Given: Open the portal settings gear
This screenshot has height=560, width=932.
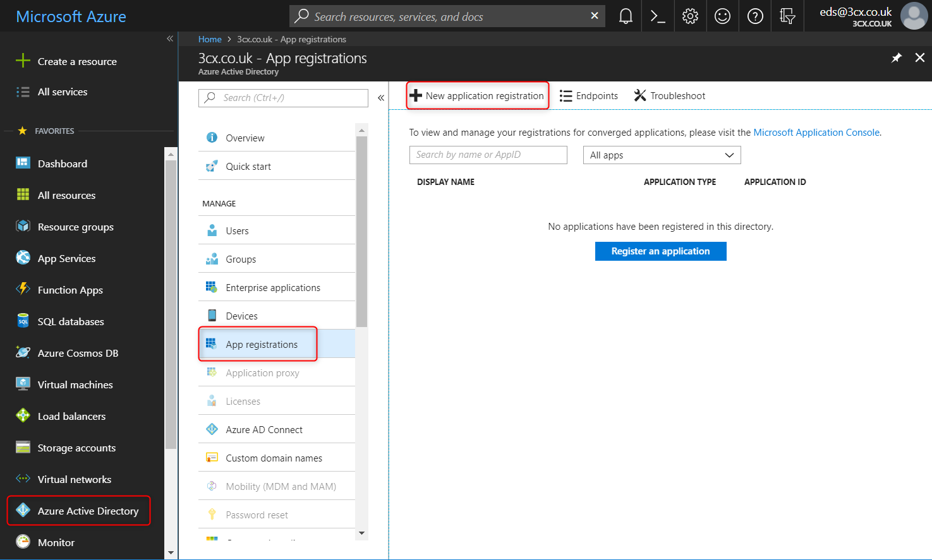Looking at the screenshot, I should point(690,16).
